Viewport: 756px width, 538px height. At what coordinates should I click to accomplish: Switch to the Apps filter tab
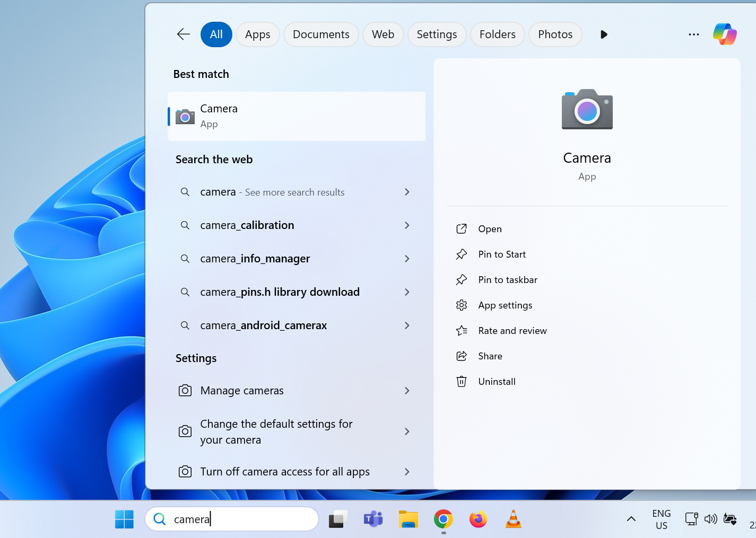[257, 34]
